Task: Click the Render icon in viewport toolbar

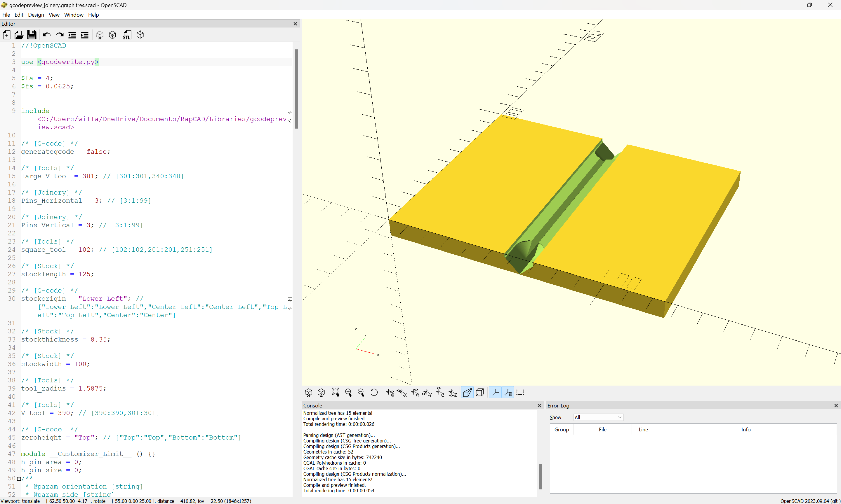Action: click(321, 393)
